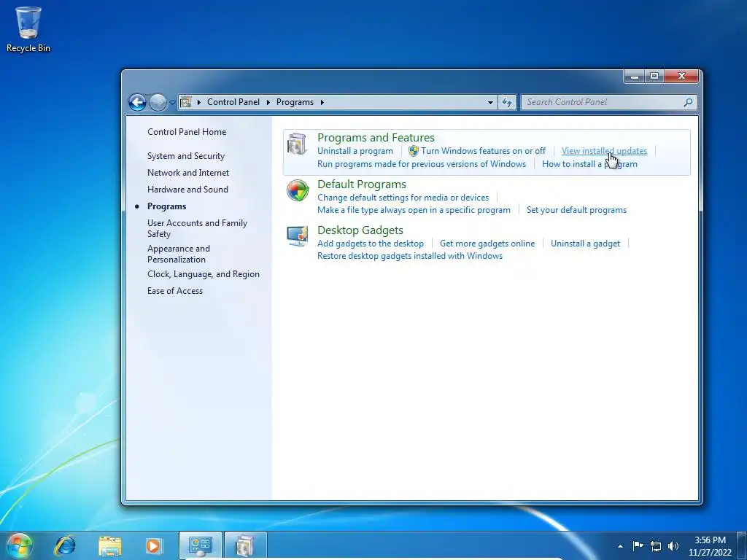Open the Windows Start button
Image resolution: width=747 pixels, height=560 pixels.
[x=20, y=545]
